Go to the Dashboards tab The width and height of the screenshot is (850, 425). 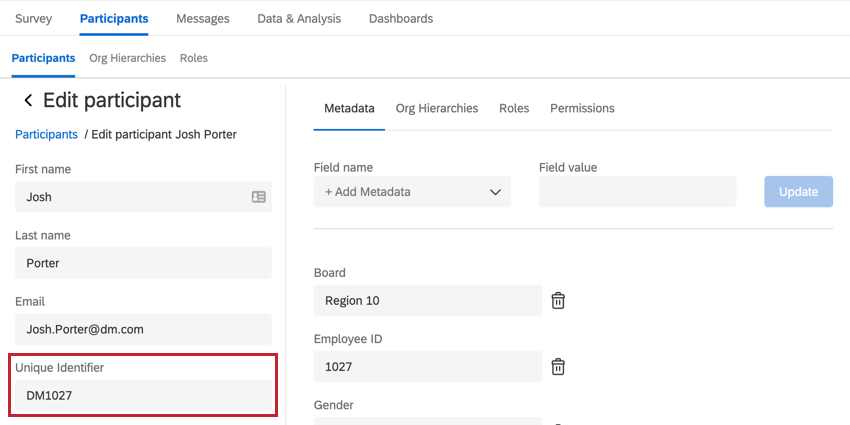tap(400, 18)
